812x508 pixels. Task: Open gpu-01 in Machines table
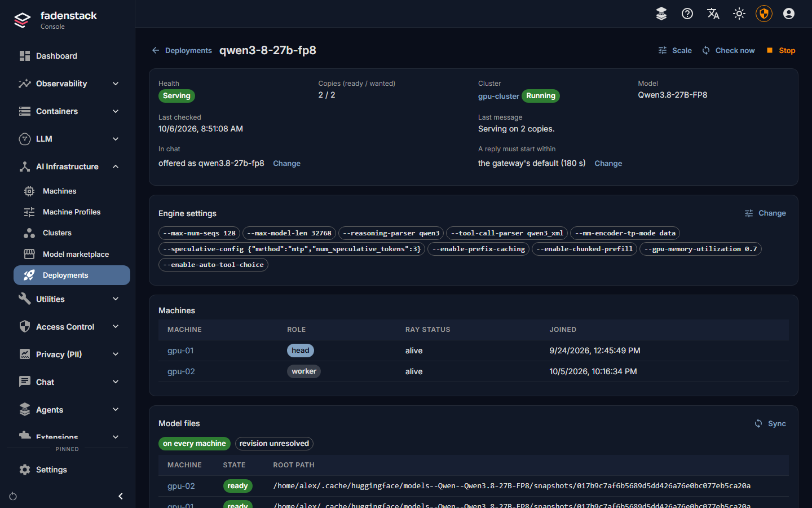click(x=180, y=351)
